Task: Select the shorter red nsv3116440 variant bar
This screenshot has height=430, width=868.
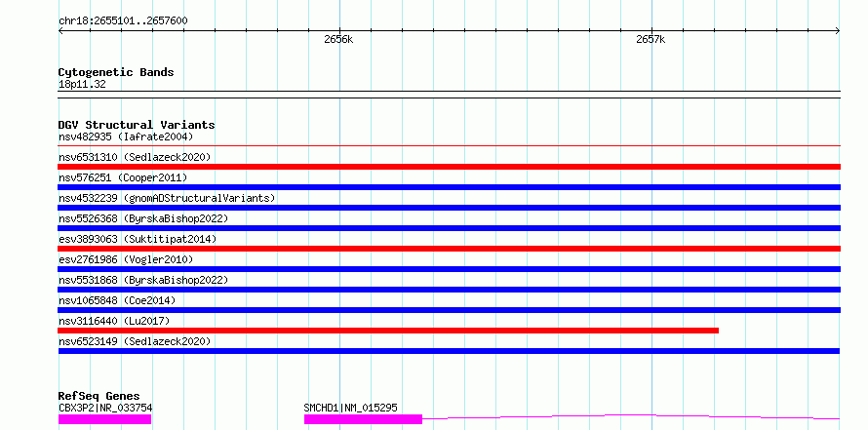Action: pos(388,331)
